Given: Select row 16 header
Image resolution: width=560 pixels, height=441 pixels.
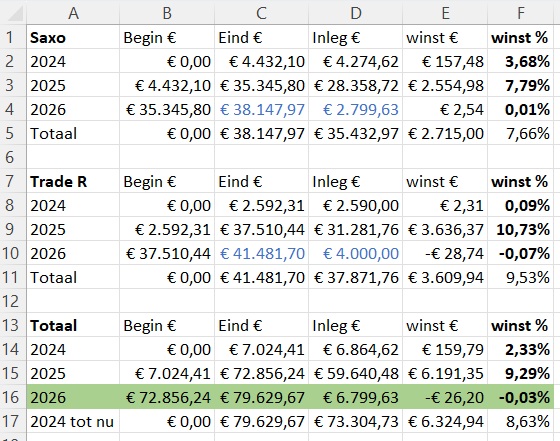Looking at the screenshot, I should (x=13, y=397).
